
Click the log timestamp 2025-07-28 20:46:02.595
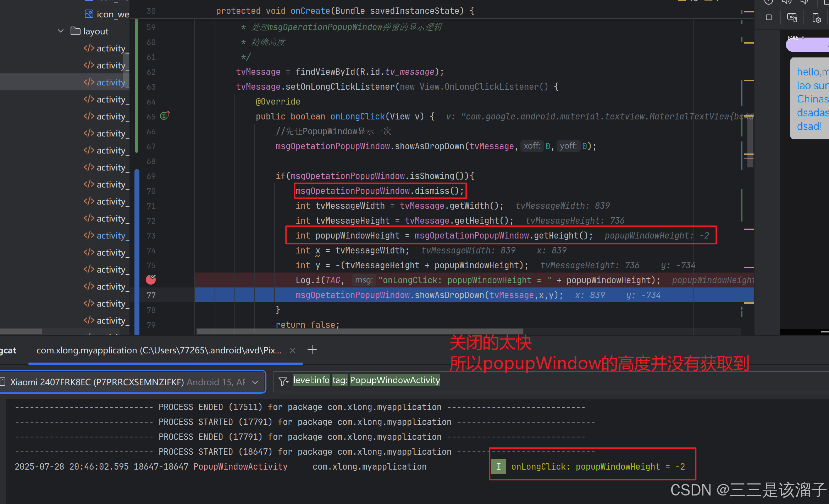pos(72,466)
